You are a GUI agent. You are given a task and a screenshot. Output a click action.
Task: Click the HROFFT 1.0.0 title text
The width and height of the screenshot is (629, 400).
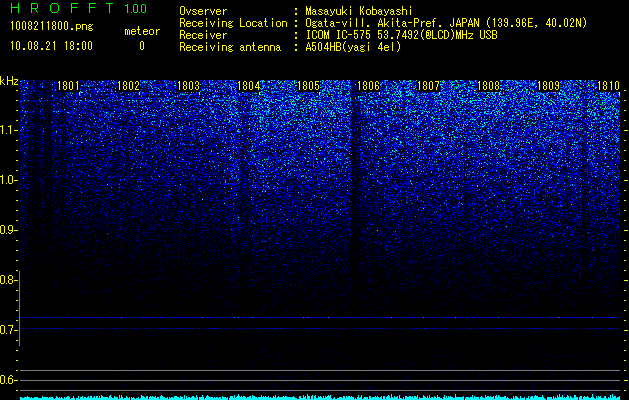78,8
